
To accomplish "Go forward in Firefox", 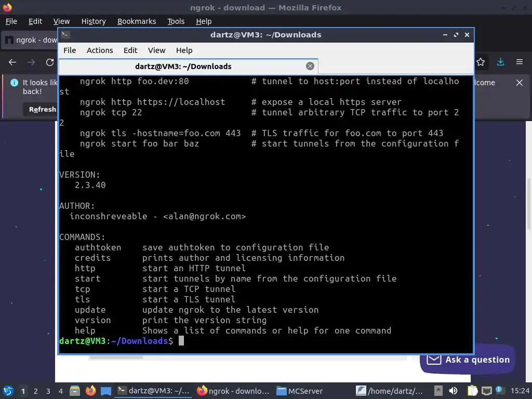I will click(x=31, y=62).
